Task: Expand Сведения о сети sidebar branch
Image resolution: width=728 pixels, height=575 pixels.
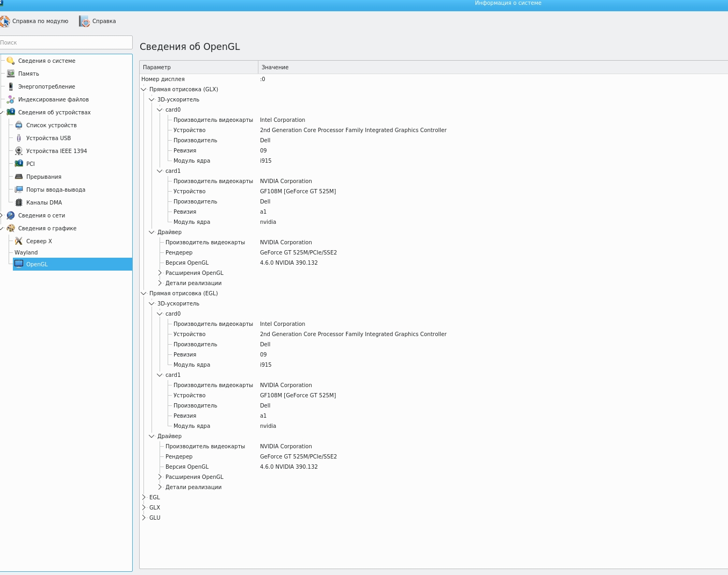Action: point(2,215)
